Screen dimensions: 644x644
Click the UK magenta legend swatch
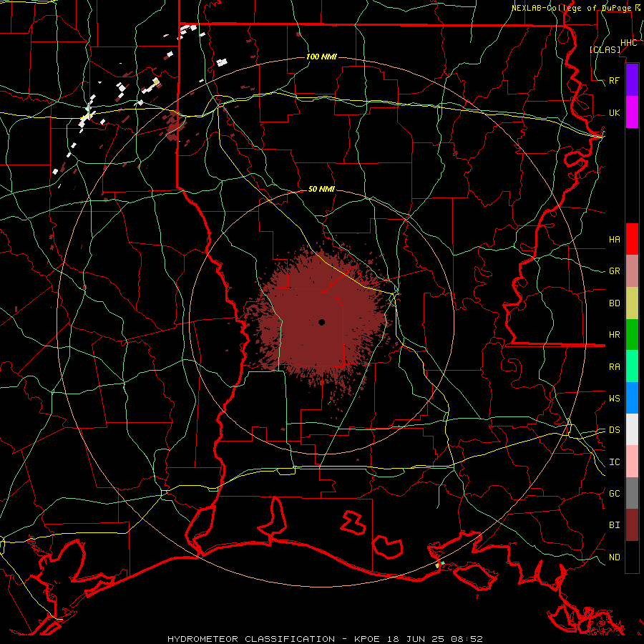pyautogui.click(x=632, y=112)
